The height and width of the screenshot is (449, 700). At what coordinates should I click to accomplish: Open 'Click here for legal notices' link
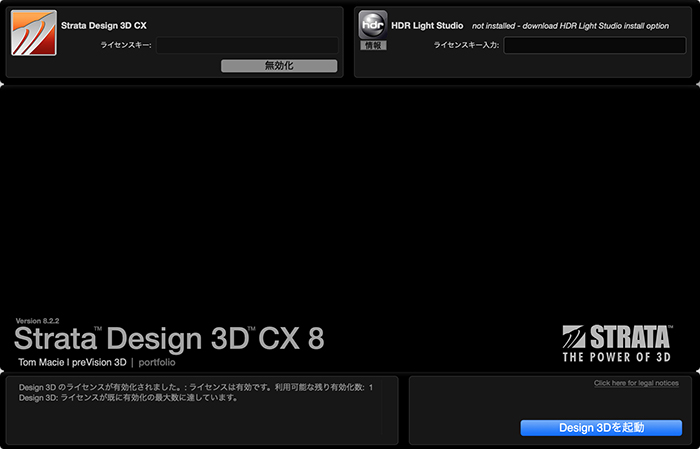(636, 383)
